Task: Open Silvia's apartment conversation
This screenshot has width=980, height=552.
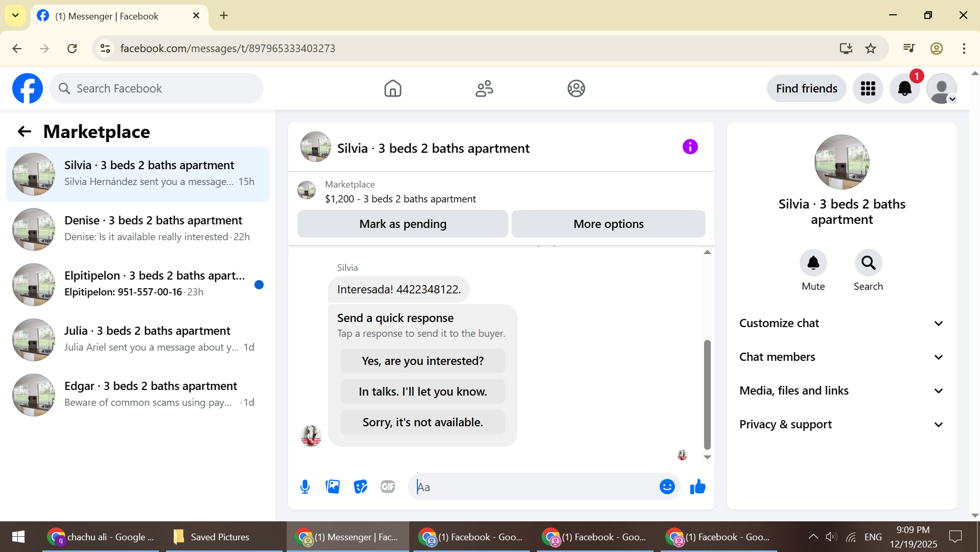Action: 138,174
